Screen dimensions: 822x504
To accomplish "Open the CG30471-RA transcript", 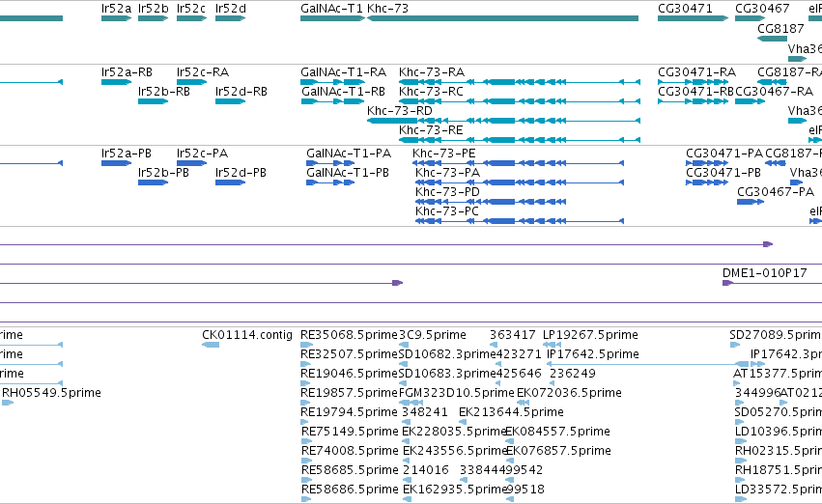I will pos(693,82).
